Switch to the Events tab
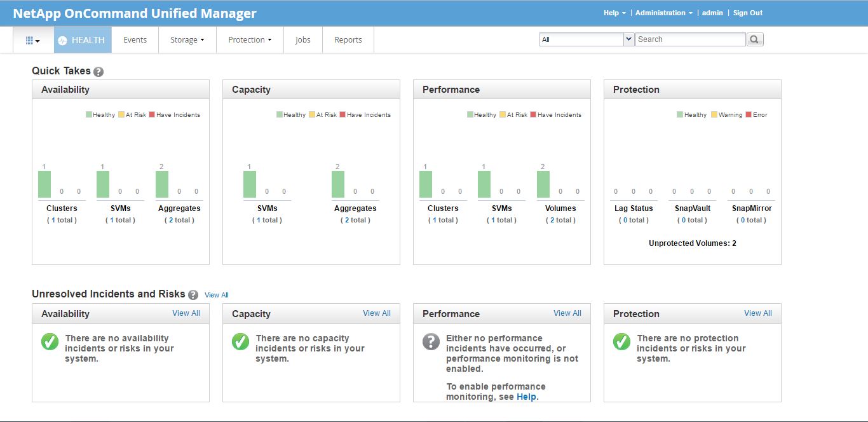 click(135, 39)
